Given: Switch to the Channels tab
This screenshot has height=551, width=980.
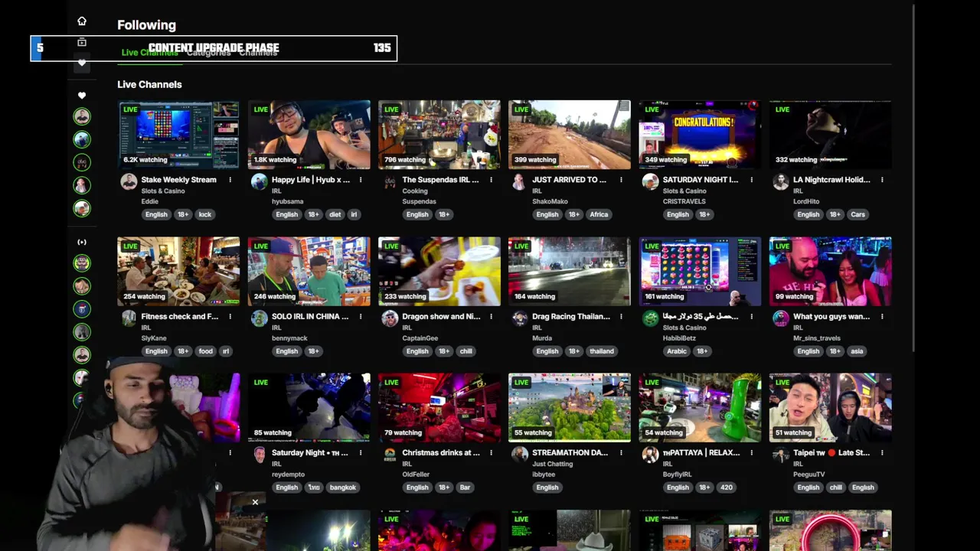Looking at the screenshot, I should (258, 52).
